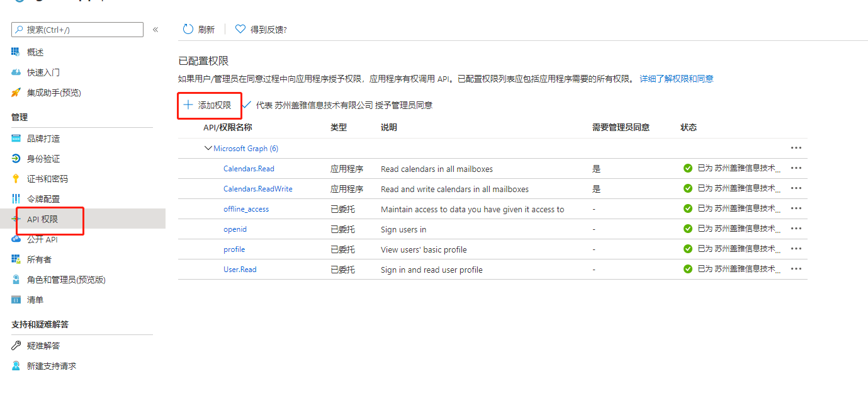Click the checkmark icon before 授予管理员同意
The image size is (868, 393).
click(247, 105)
